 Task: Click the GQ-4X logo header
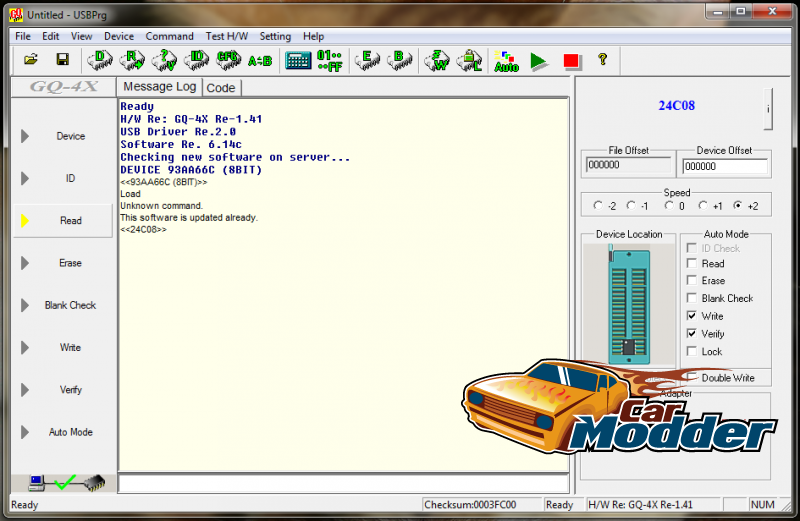[63, 87]
